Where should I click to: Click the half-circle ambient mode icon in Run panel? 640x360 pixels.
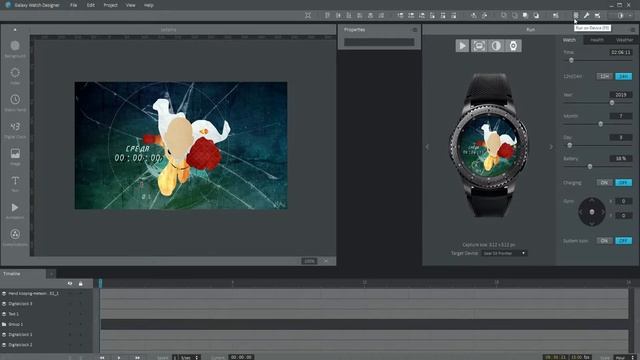[x=496, y=46]
